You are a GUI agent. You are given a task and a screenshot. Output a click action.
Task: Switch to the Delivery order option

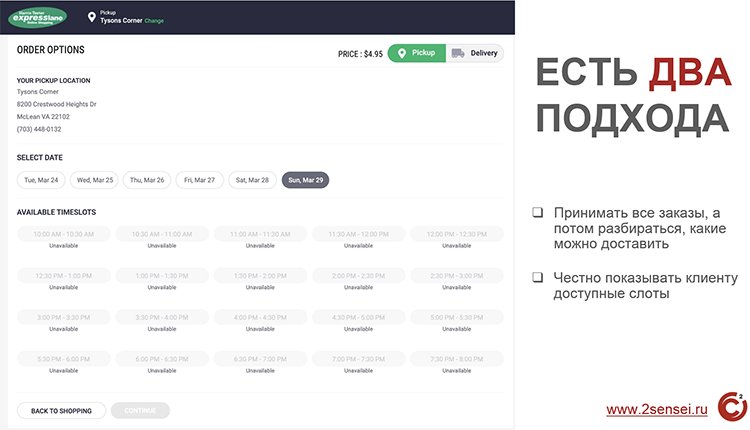475,53
